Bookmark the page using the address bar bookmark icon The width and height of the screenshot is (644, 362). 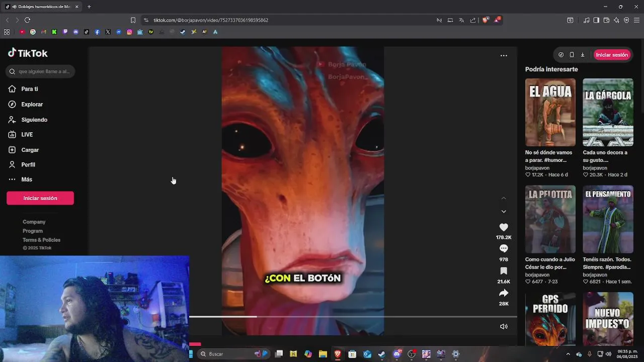[133, 20]
